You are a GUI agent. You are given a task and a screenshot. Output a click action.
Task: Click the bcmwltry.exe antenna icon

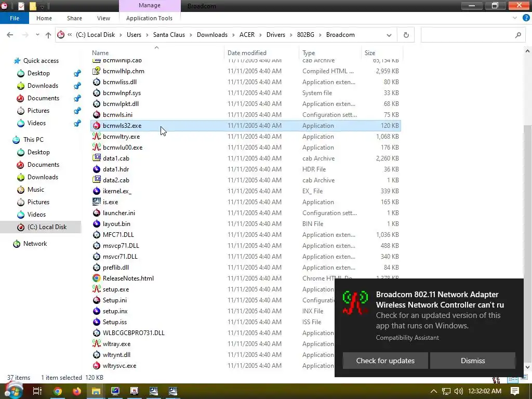(97, 137)
